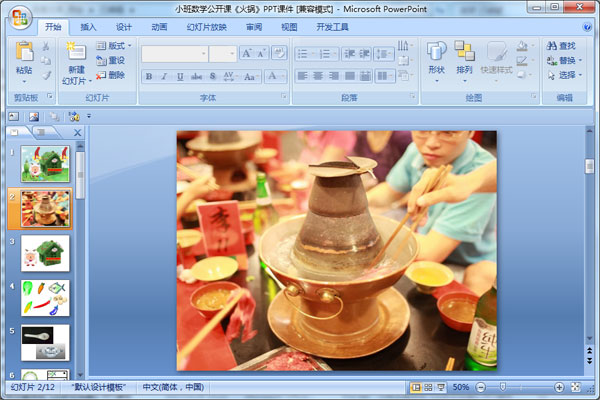Switch to the 幻灯片放映 Slide Show tab

[x=207, y=27]
